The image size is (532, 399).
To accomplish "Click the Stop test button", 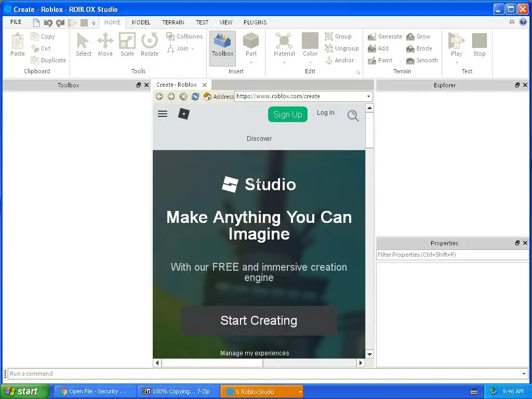I will point(480,45).
